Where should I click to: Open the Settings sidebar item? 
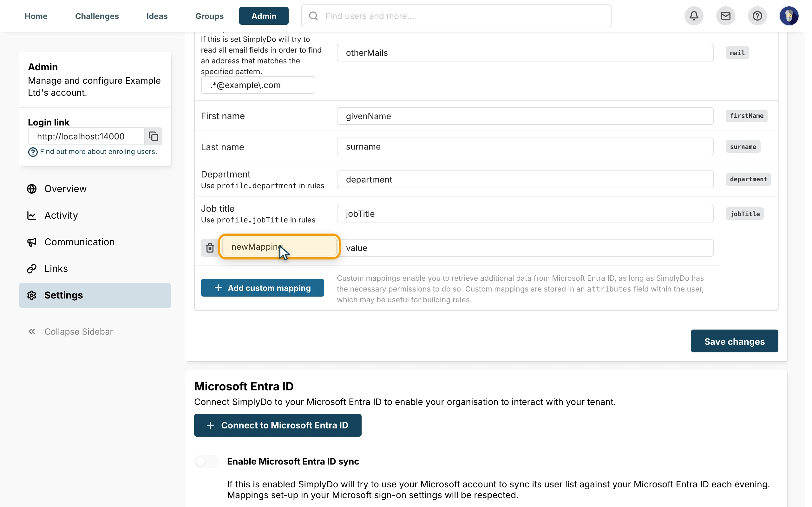95,295
